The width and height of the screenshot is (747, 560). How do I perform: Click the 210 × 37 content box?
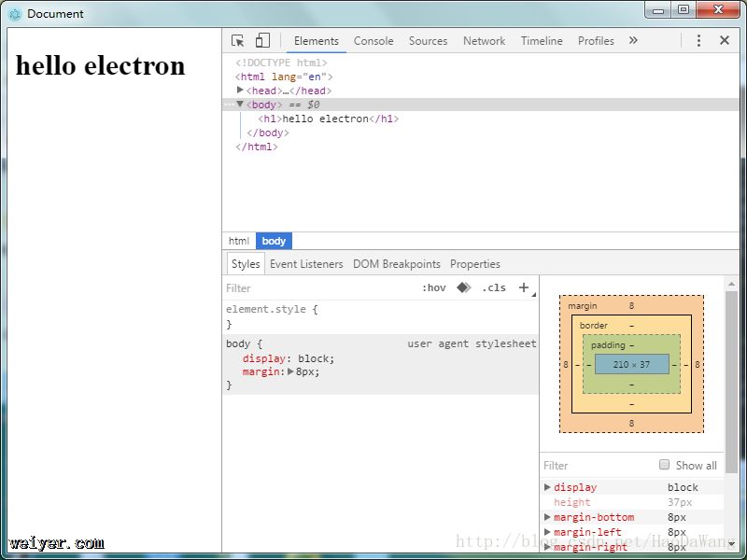point(632,364)
